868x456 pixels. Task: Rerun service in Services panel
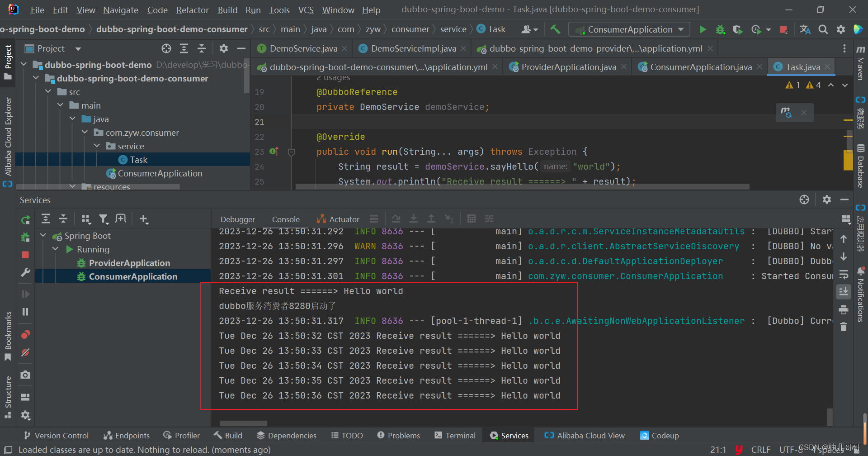[x=26, y=219]
